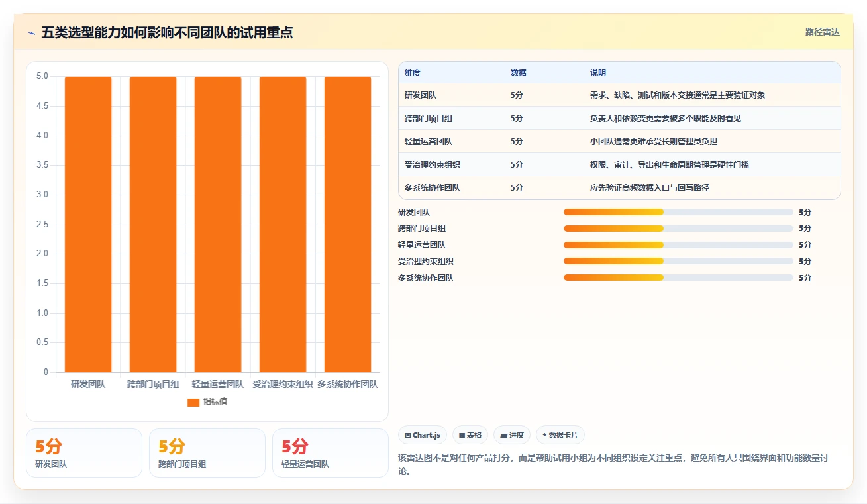Click the 研发团队 x-axis label

[88, 384]
